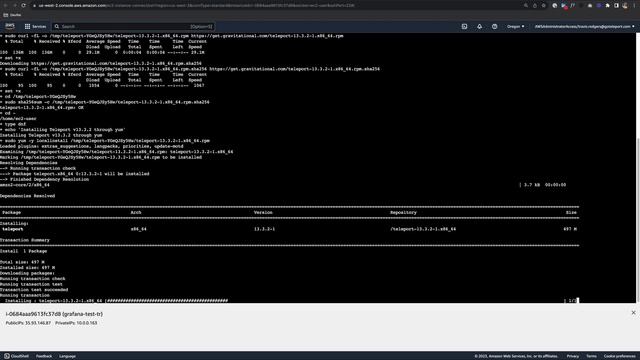Open the help question mark menu
640x360 pixels.
pos(494,27)
